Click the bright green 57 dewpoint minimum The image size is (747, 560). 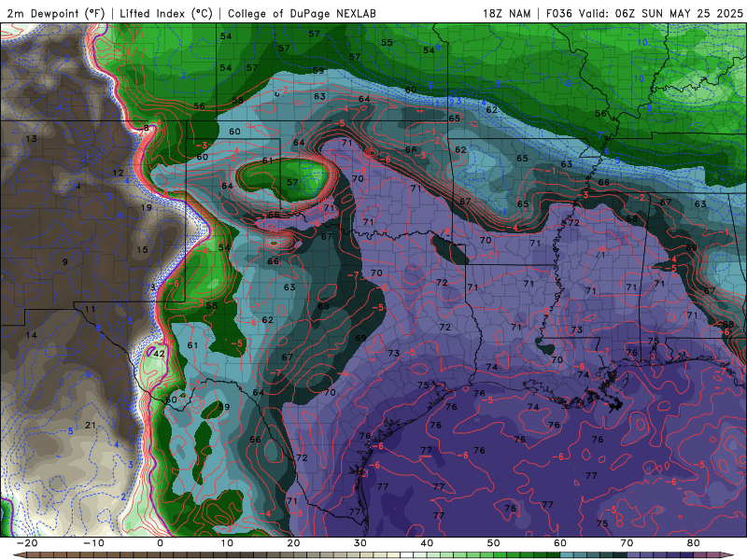pos(292,182)
